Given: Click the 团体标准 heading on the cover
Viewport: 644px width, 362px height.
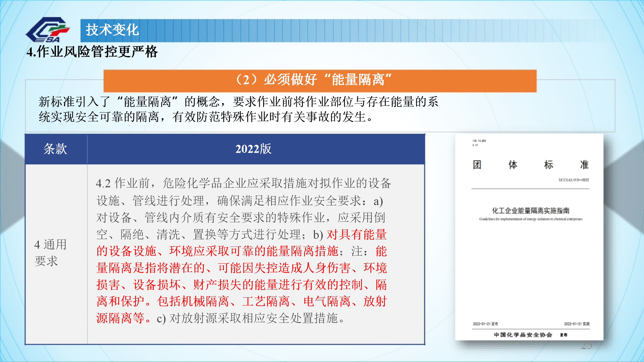Looking at the screenshot, I should (531, 165).
